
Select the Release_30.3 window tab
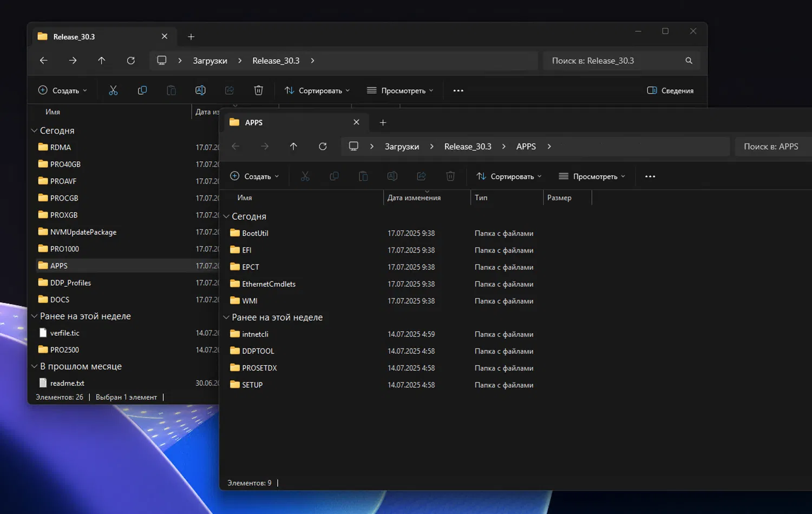coord(74,37)
